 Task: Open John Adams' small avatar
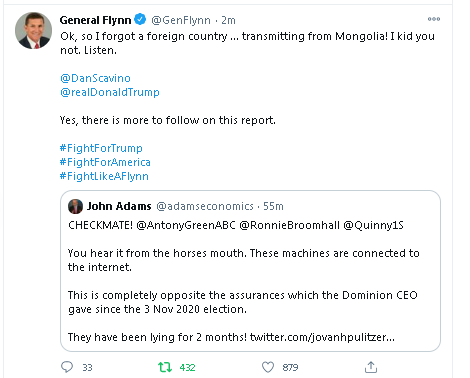click(75, 206)
